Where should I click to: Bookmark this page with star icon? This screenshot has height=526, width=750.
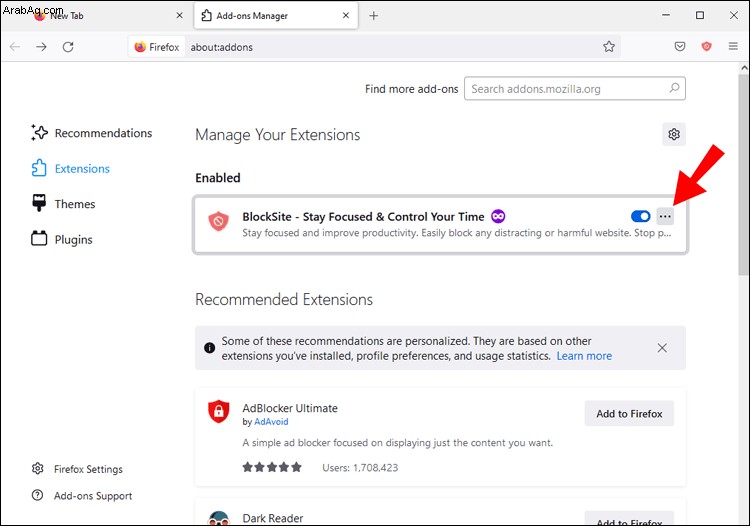(x=609, y=47)
